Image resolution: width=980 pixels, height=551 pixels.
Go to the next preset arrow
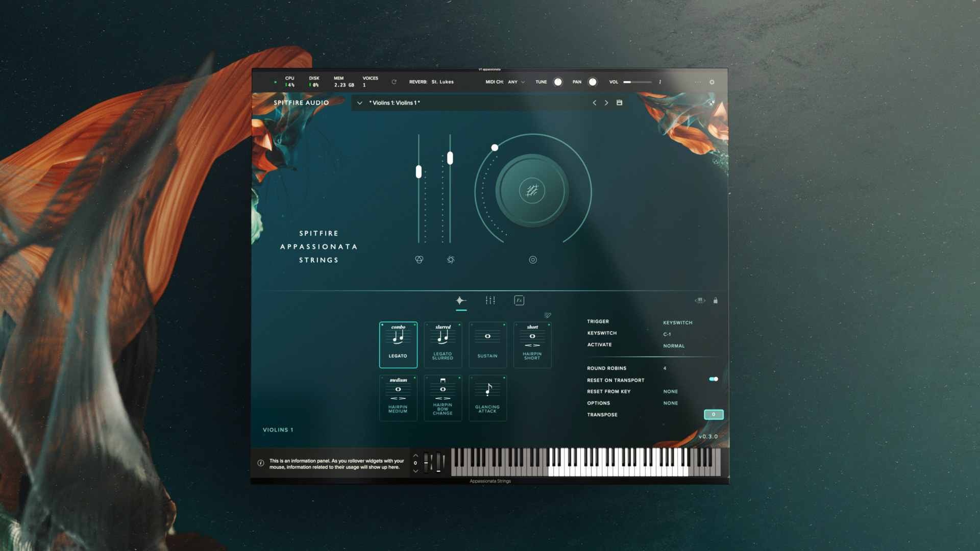tap(606, 103)
